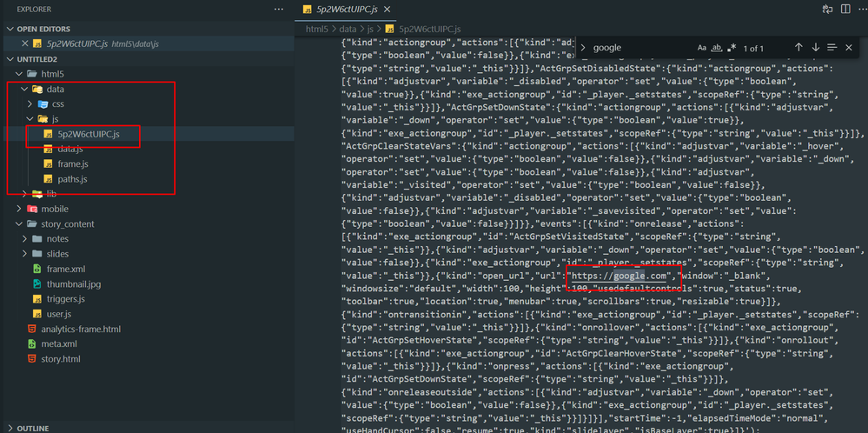Toggle Match Case in find widget
The image size is (868, 433).
[x=702, y=48]
